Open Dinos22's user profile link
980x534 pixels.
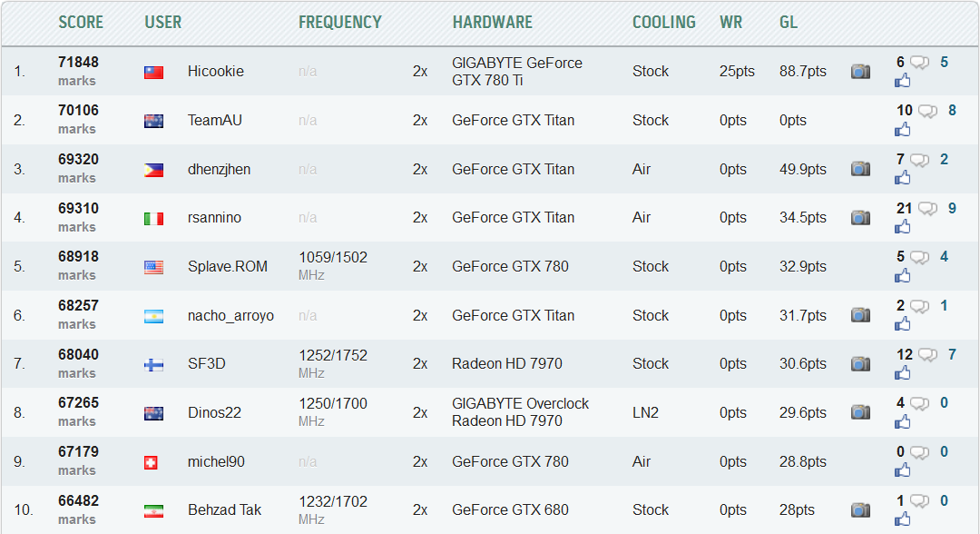click(x=214, y=412)
